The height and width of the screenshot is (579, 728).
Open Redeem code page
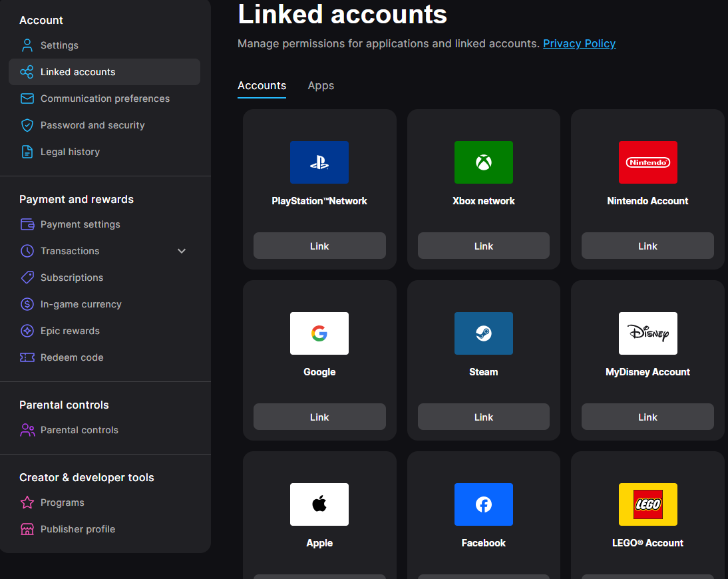tap(104, 357)
